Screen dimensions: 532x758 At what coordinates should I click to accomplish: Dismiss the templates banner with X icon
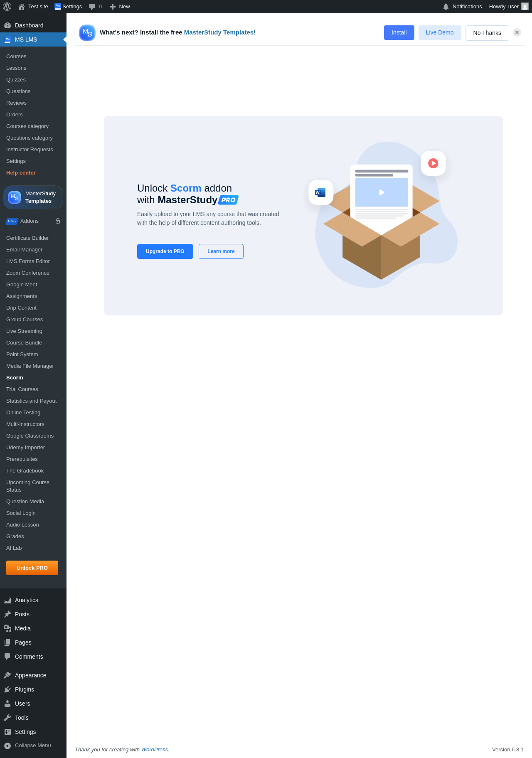[x=517, y=32]
